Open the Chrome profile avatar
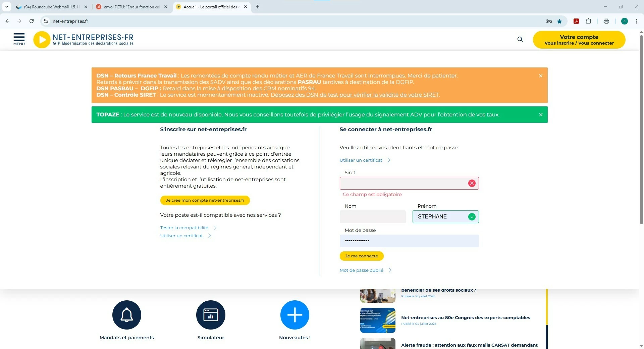This screenshot has height=349, width=644. (625, 21)
